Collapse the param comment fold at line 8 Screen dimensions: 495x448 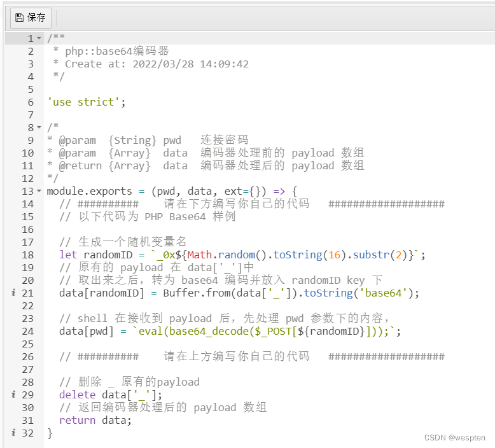39,127
